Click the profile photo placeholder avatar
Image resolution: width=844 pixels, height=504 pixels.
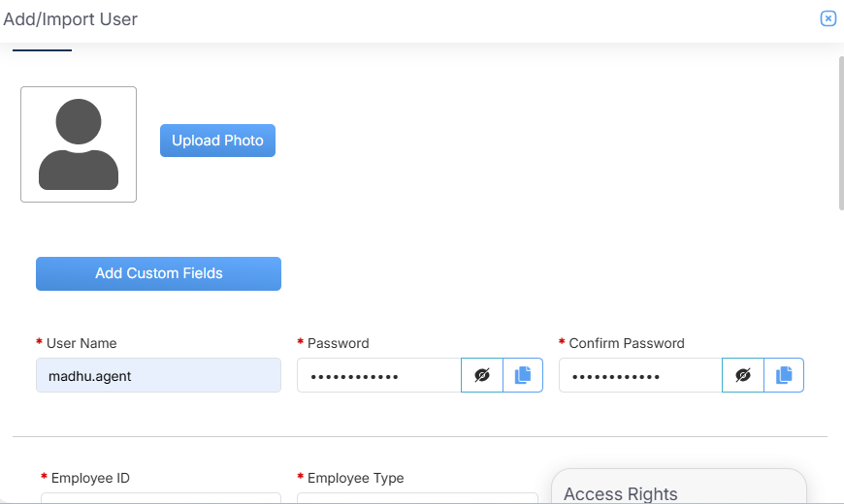point(79,144)
